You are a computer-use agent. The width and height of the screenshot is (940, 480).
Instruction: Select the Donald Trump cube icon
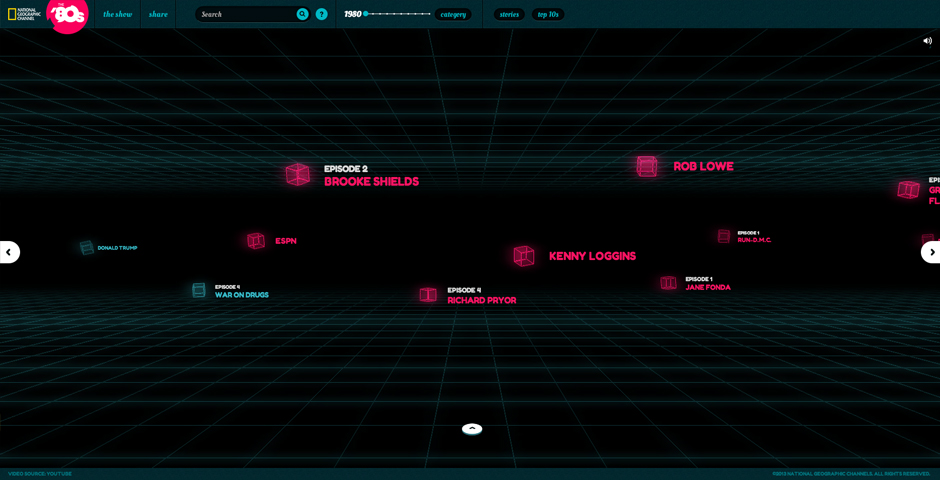coord(87,247)
